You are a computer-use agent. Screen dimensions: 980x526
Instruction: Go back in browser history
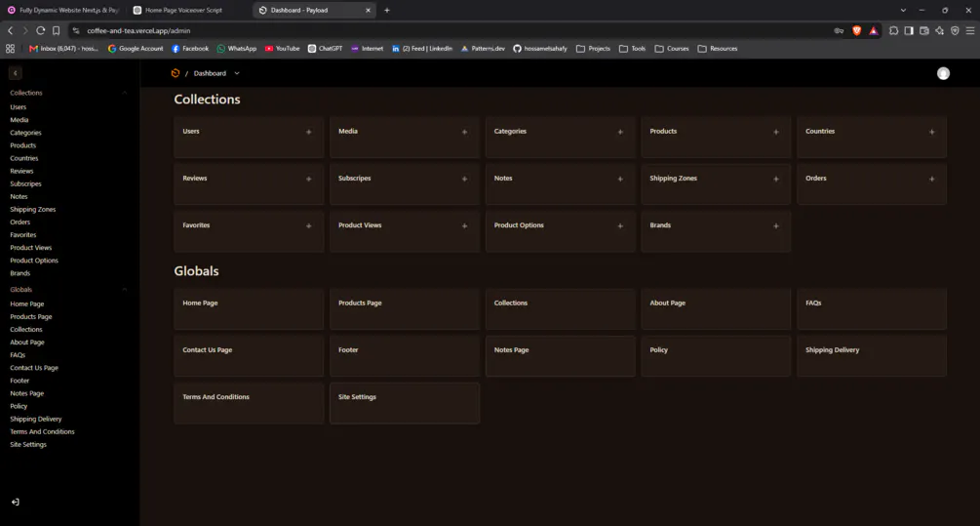pyautogui.click(x=11, y=30)
